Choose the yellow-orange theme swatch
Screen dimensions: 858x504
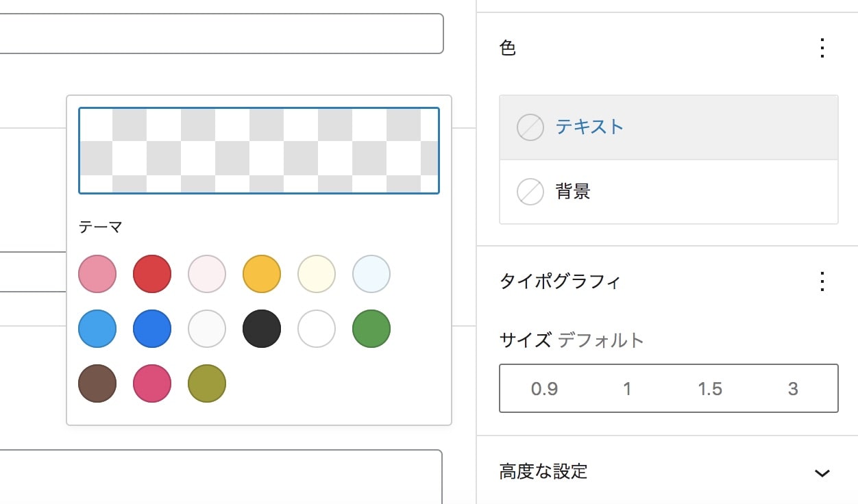click(x=262, y=274)
